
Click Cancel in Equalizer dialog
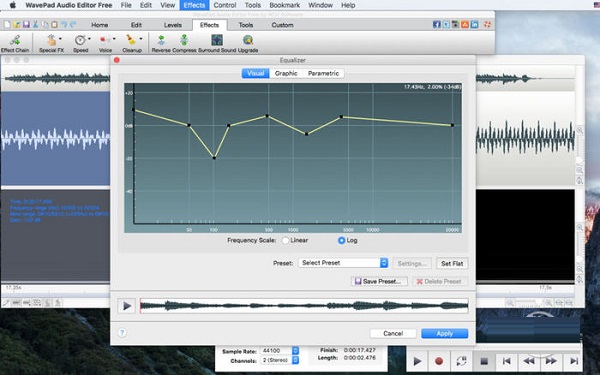[x=393, y=333]
